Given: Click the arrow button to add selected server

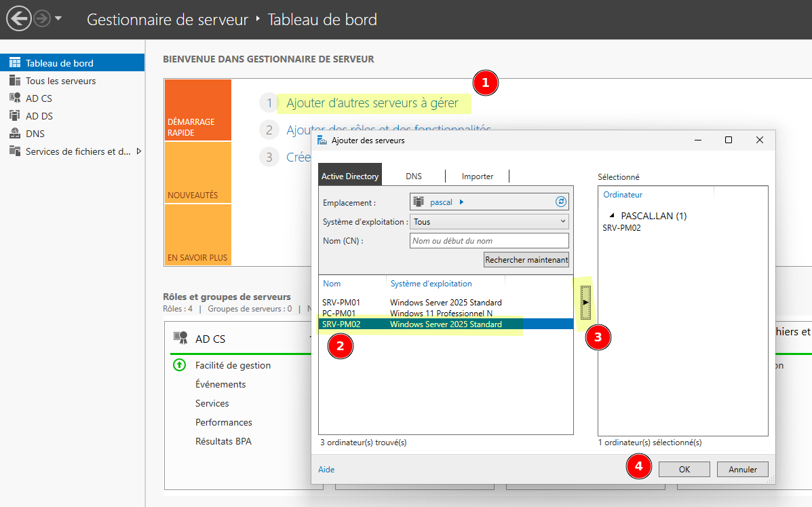Looking at the screenshot, I should 585,302.
